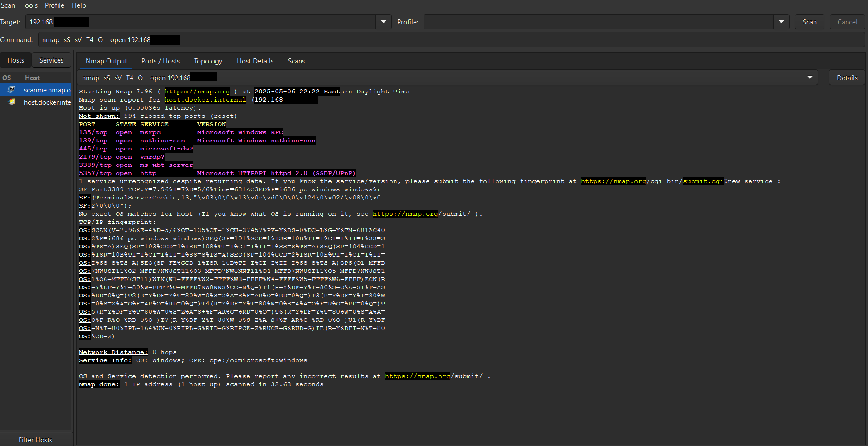Click into the Command input field

click(x=454, y=40)
